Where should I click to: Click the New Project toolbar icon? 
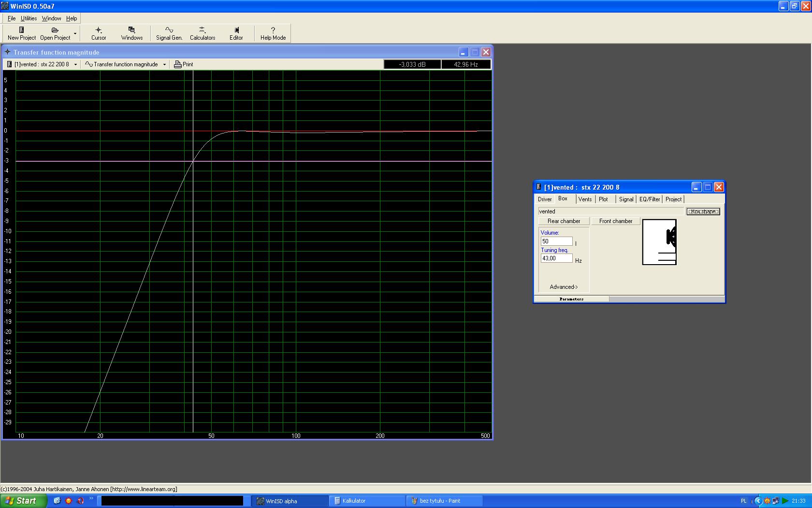pos(21,30)
